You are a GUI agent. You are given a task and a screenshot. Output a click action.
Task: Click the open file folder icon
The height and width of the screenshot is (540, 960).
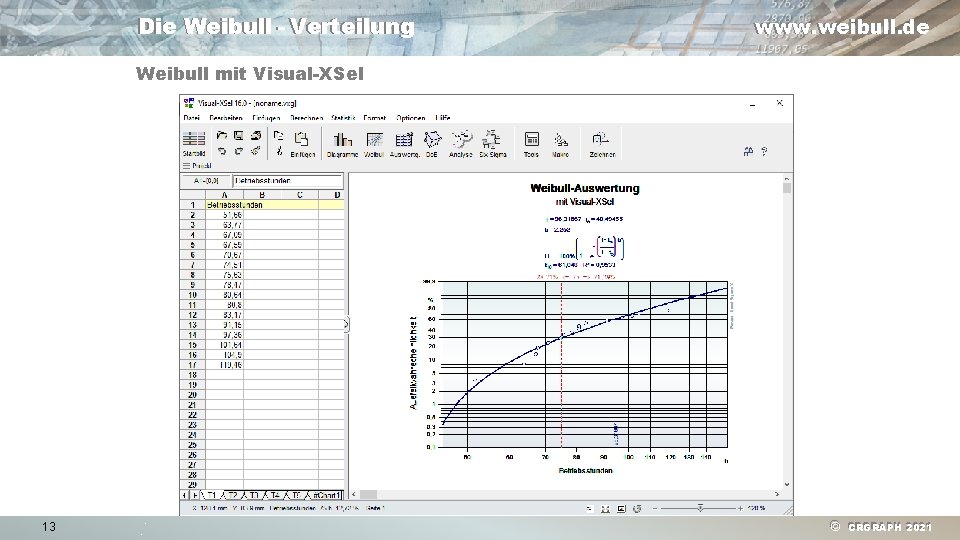click(222, 135)
